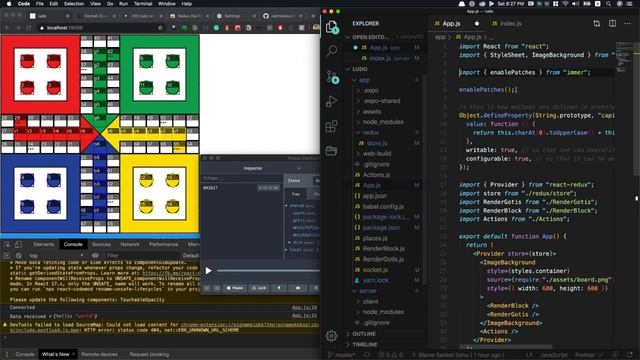640x360 pixels.
Task: Split the editor to the right
Action: point(612,24)
